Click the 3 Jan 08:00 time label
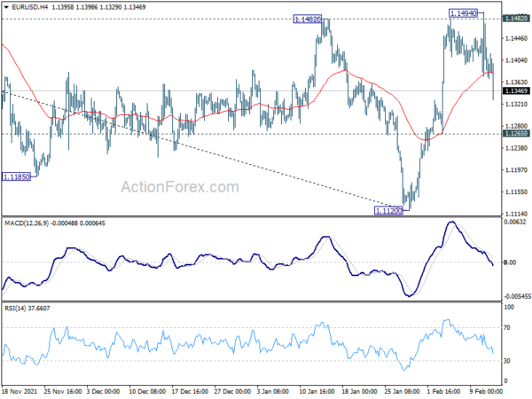This screenshot has width=532, height=399. click(x=273, y=391)
